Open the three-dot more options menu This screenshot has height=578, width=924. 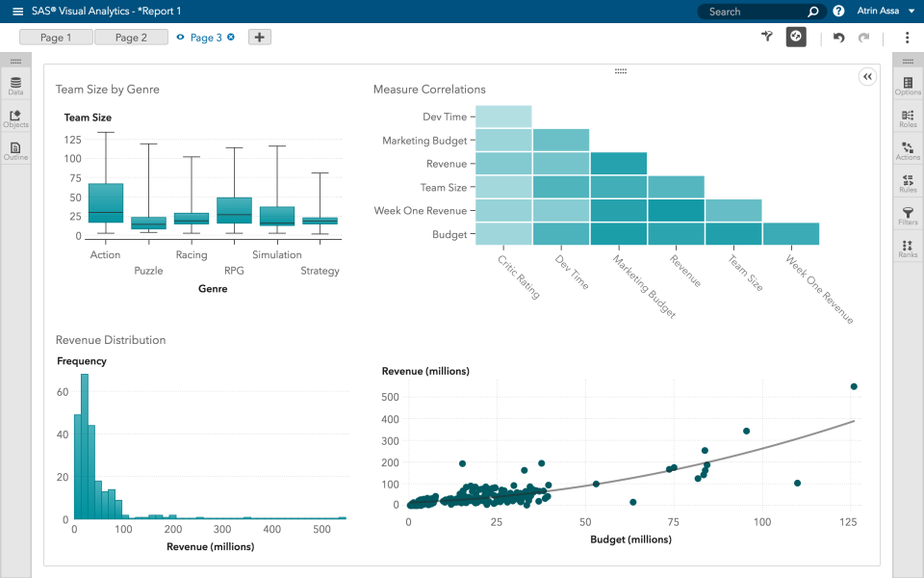(908, 36)
